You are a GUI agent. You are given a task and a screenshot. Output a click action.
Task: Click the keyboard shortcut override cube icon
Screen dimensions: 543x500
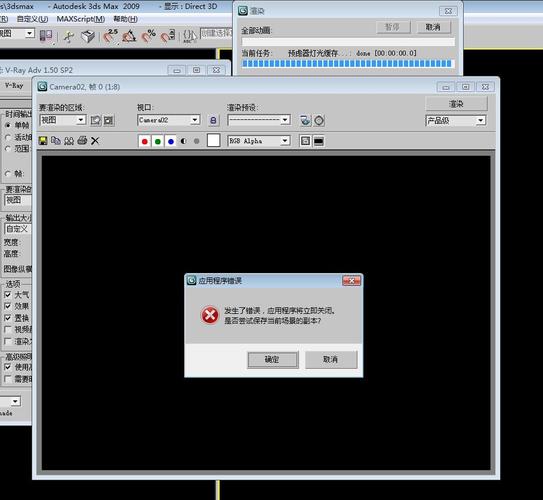(88, 36)
